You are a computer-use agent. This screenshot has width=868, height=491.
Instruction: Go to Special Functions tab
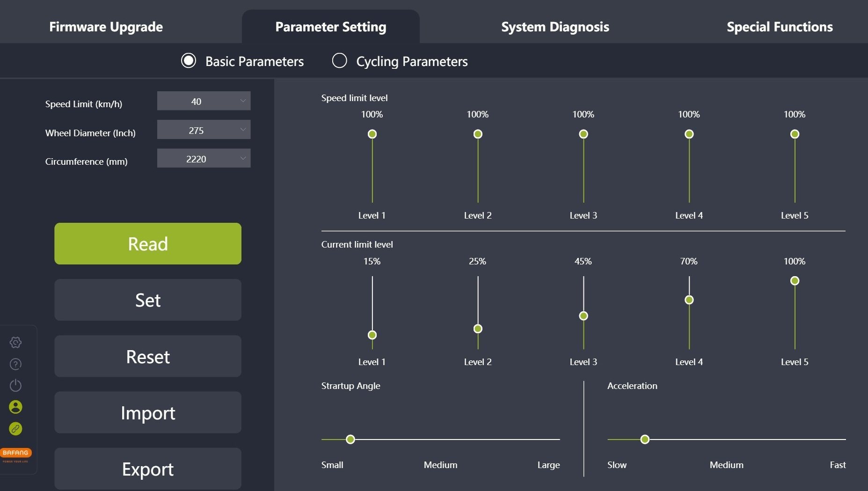pyautogui.click(x=780, y=27)
